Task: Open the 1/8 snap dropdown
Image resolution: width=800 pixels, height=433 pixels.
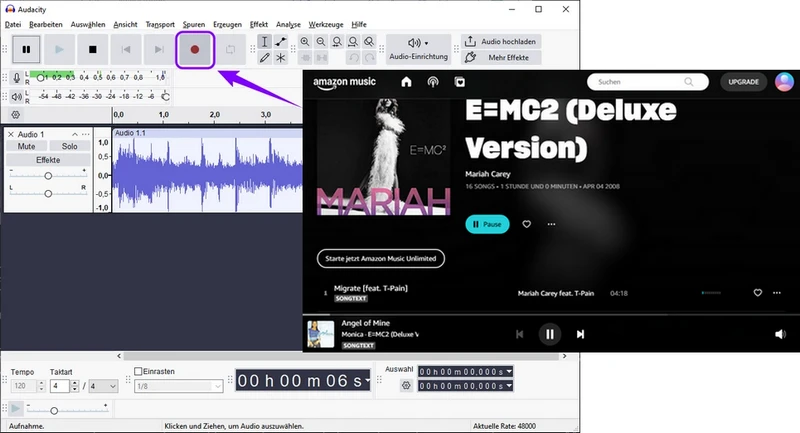Action: [x=179, y=386]
